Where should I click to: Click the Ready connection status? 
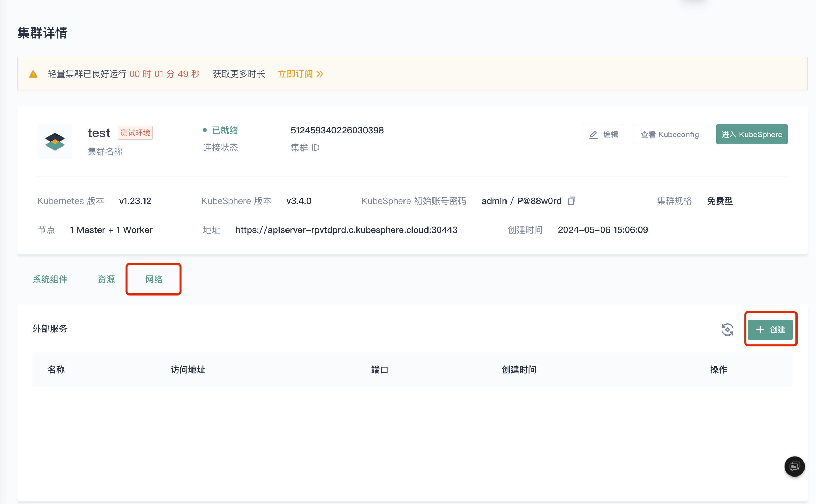coord(221,130)
